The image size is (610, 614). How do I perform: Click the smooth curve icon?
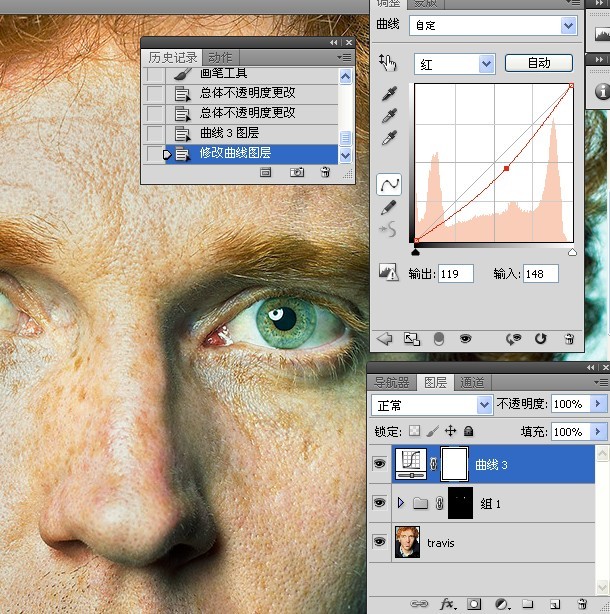tap(388, 229)
